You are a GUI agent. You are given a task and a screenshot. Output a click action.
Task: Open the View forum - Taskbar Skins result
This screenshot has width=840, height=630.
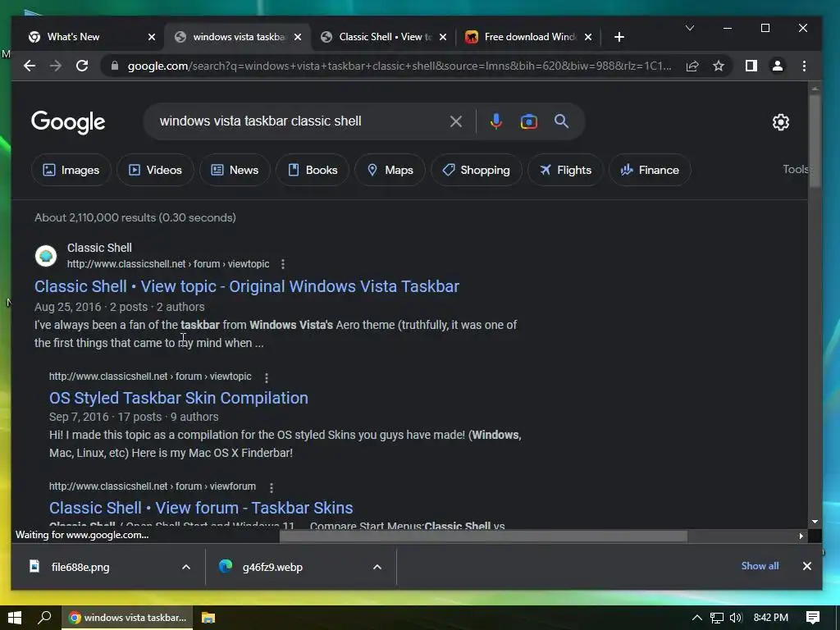coord(201,507)
